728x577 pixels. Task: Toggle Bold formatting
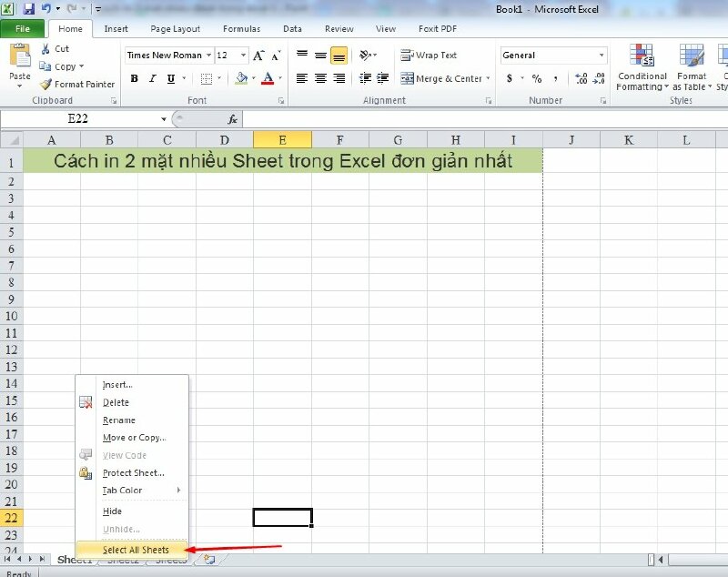(134, 78)
